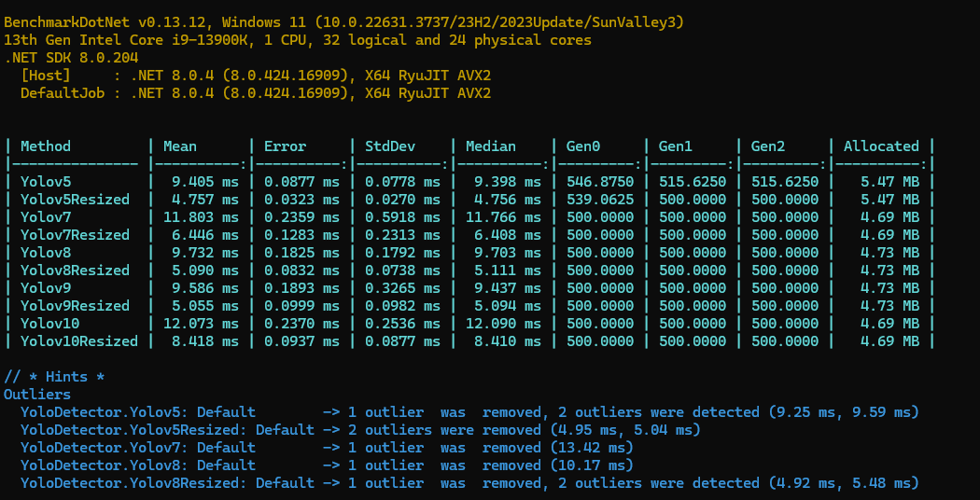Image resolution: width=980 pixels, height=500 pixels.
Task: Click the 5.090 ms mean value
Action: [x=205, y=271]
